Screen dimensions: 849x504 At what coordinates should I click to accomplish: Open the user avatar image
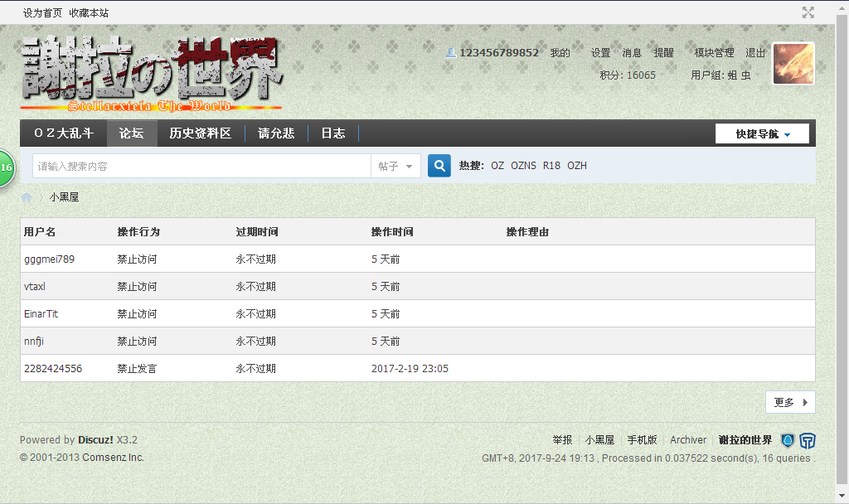point(793,63)
